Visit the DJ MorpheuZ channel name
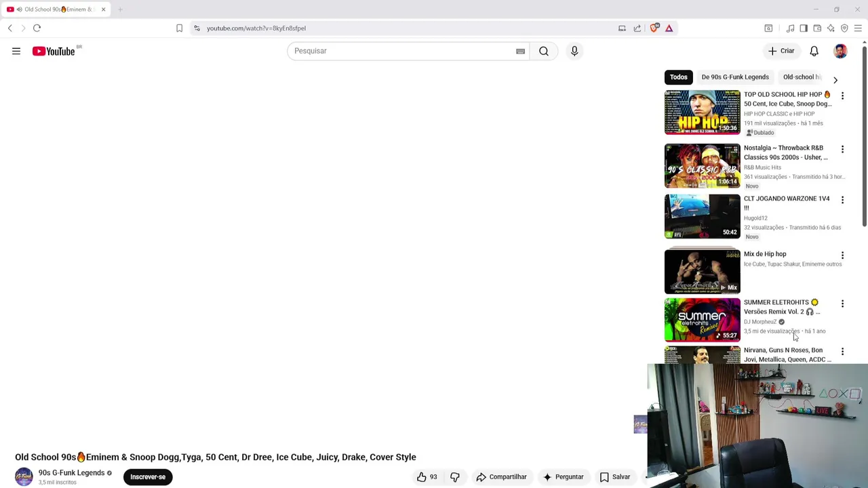868x488 pixels. click(x=760, y=322)
